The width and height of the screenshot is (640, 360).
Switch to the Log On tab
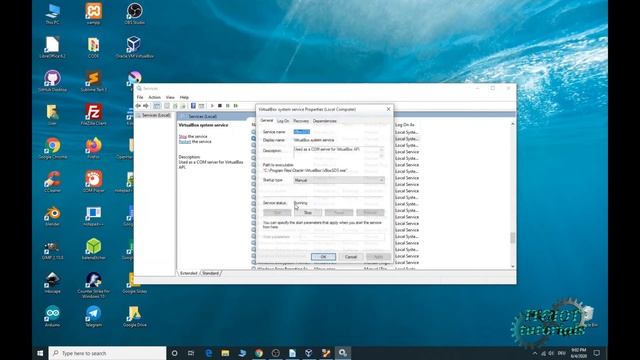tap(283, 121)
